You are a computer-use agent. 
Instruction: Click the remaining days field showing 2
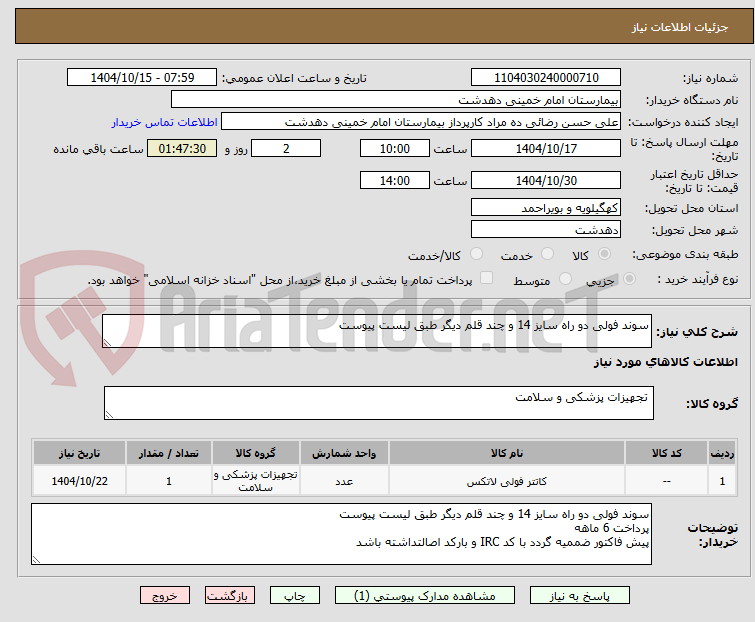(x=286, y=148)
